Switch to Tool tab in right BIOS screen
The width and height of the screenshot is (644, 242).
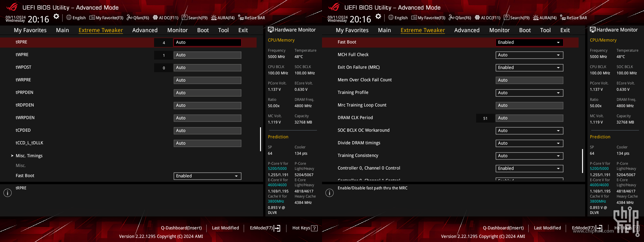pos(545,30)
